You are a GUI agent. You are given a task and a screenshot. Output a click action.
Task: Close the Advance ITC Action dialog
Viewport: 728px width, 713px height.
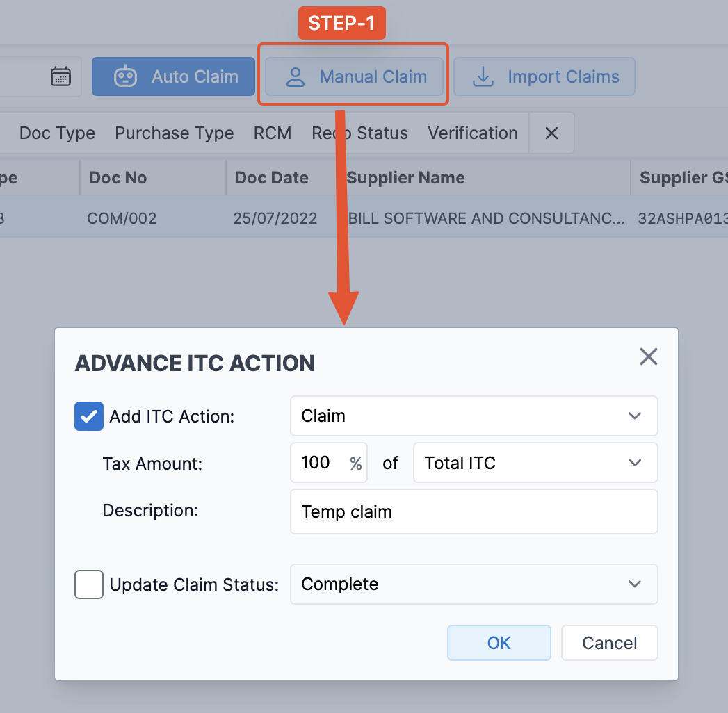648,357
